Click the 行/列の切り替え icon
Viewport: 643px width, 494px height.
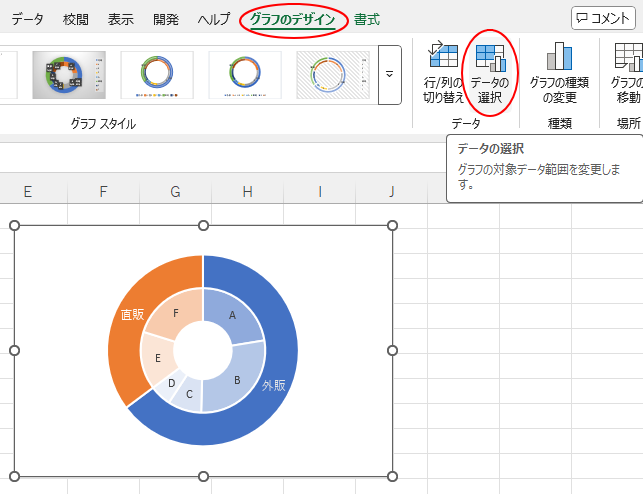click(443, 54)
